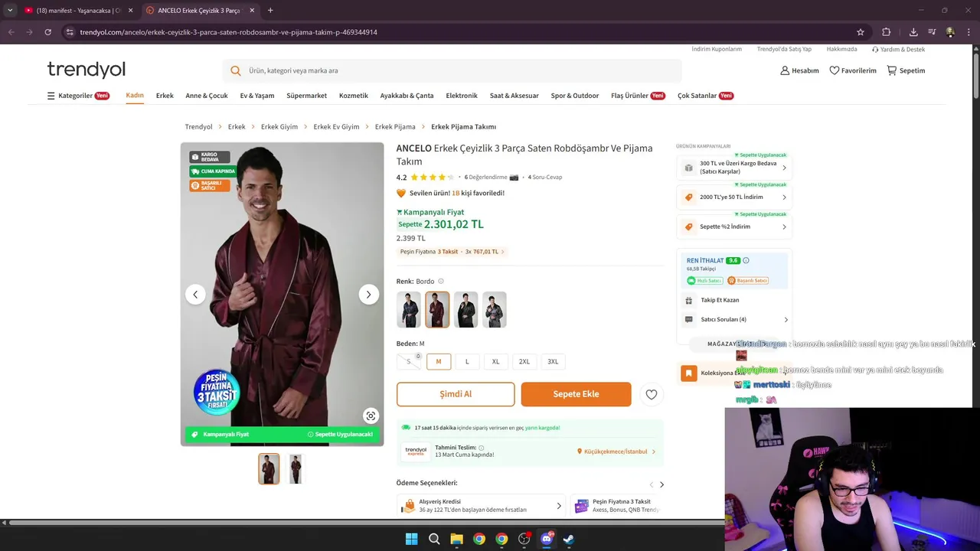Screen dimensions: 980x551
Task: Select size M
Action: point(439,361)
